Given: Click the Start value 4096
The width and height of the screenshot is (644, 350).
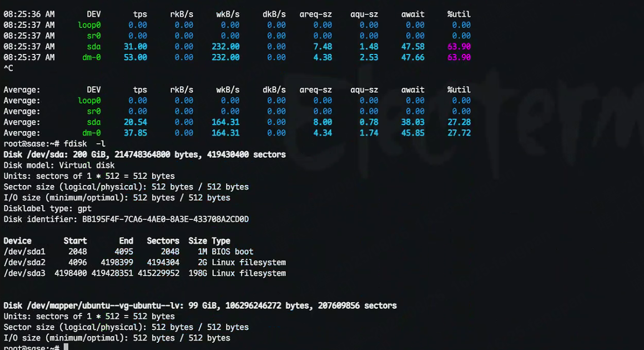Looking at the screenshot, I should coord(78,262).
